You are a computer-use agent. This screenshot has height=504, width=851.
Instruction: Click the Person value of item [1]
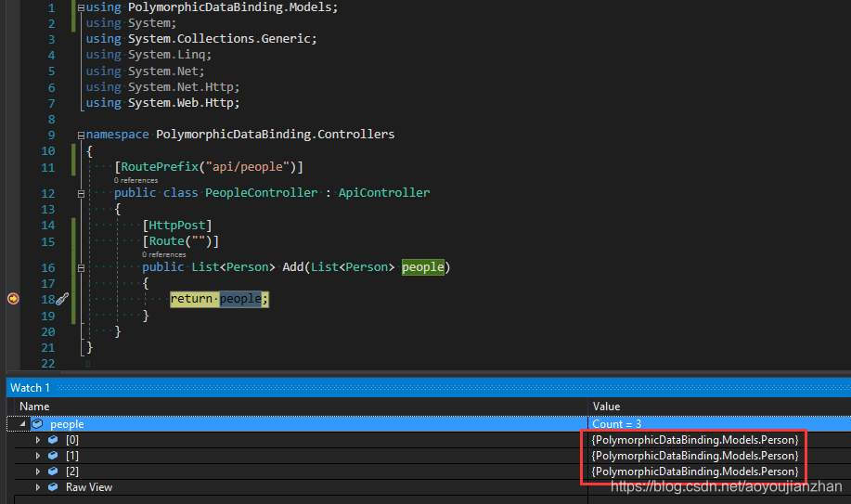tap(695, 455)
